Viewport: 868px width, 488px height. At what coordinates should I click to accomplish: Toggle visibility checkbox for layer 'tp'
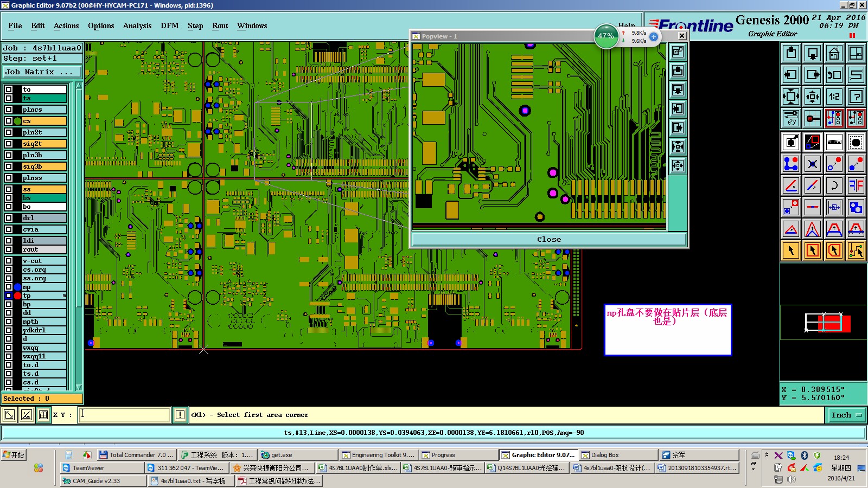click(9, 296)
